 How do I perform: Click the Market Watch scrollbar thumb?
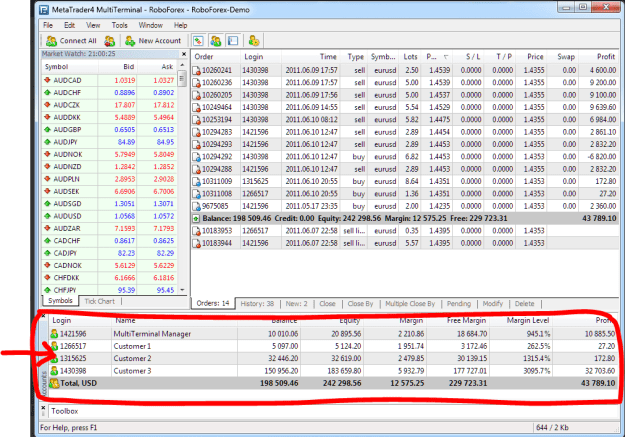tap(182, 78)
